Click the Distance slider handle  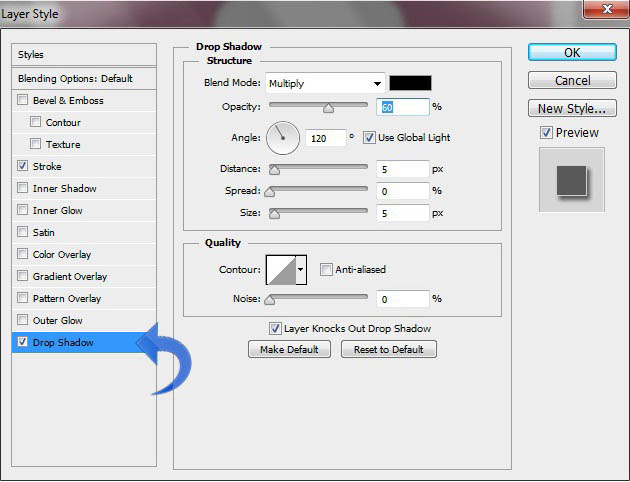point(274,170)
